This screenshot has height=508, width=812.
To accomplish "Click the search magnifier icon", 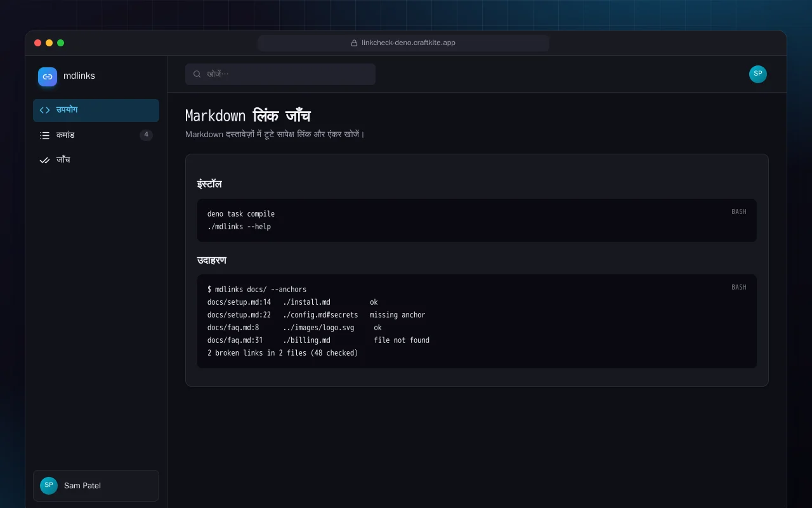I will coord(197,74).
